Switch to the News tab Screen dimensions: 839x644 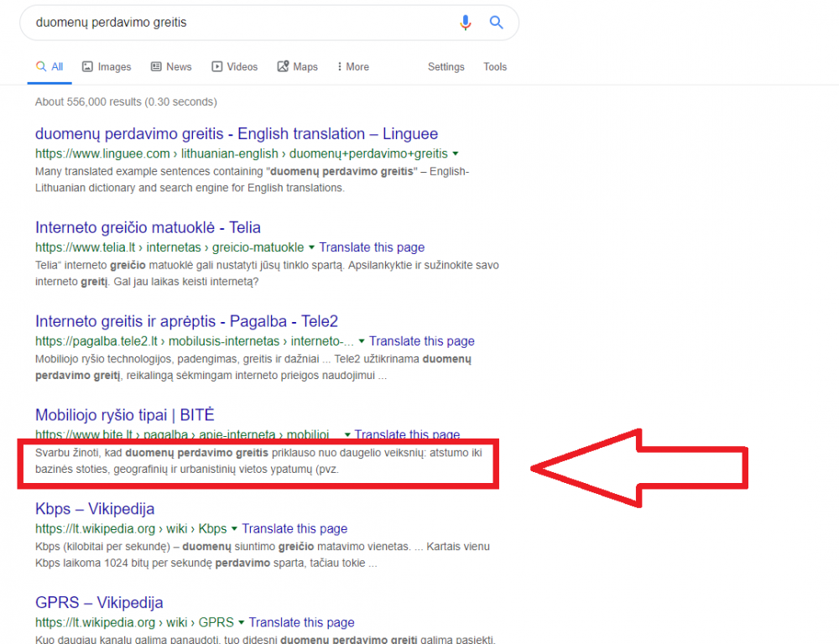click(171, 67)
